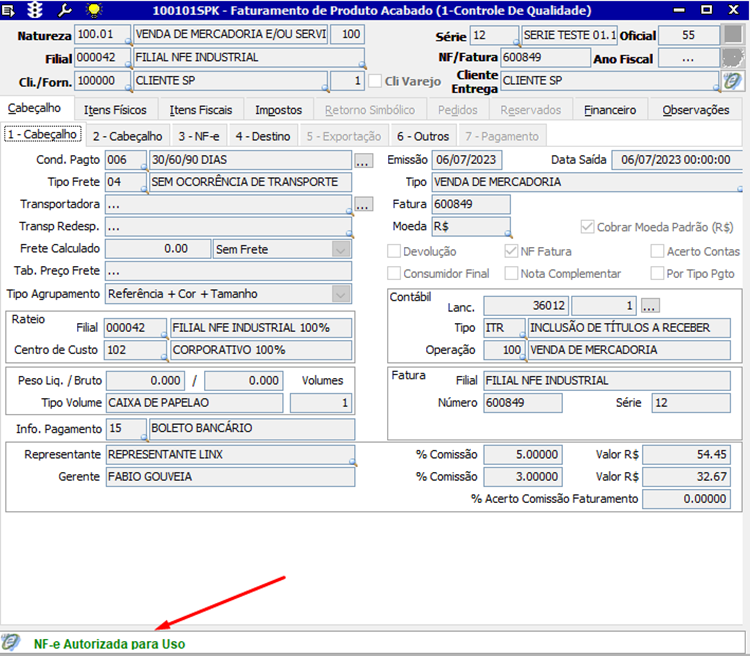Click the Tipo Frete code field 04

coord(126,182)
